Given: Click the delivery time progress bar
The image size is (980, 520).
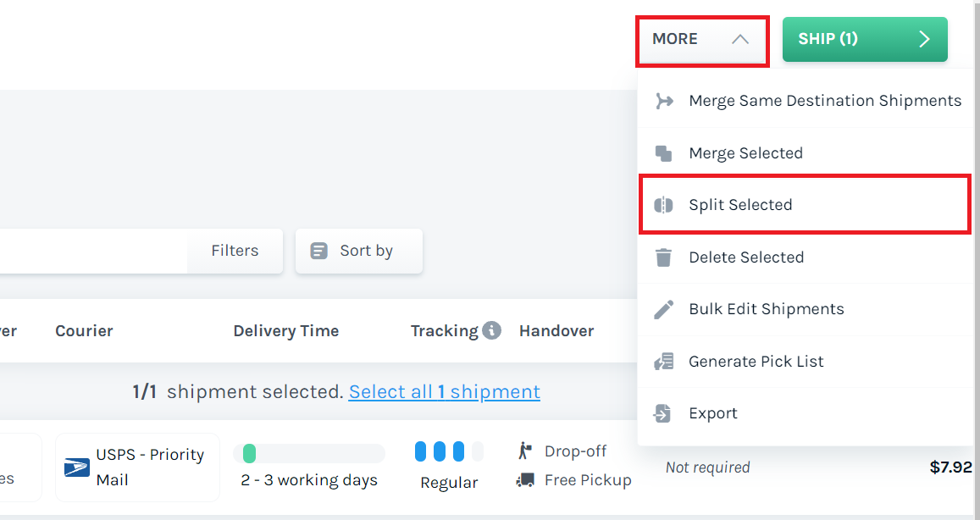Looking at the screenshot, I should point(308,451).
